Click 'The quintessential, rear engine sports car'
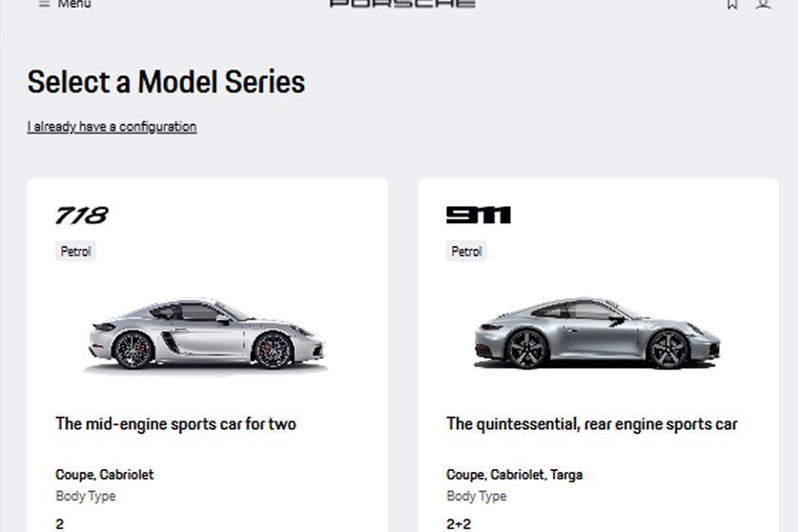 coord(592,423)
